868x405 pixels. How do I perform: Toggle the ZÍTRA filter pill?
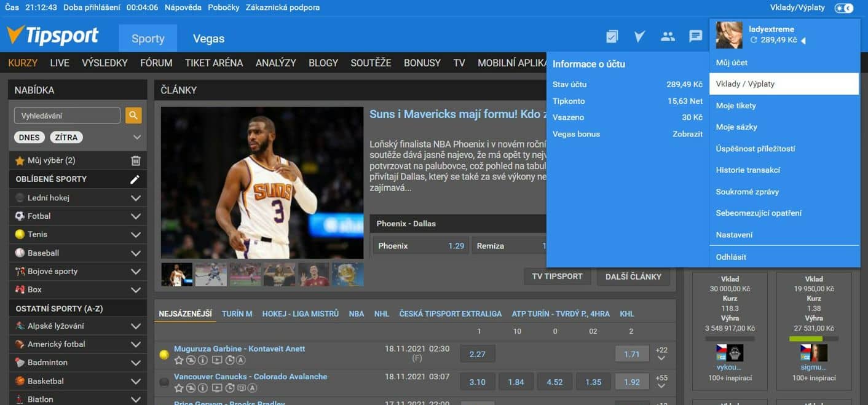[x=66, y=138]
